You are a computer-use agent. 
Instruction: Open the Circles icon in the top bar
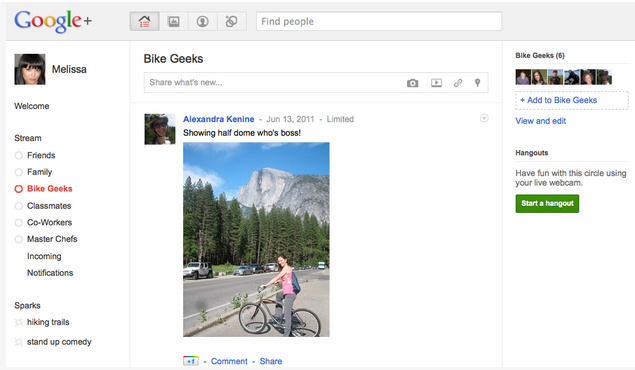[232, 21]
